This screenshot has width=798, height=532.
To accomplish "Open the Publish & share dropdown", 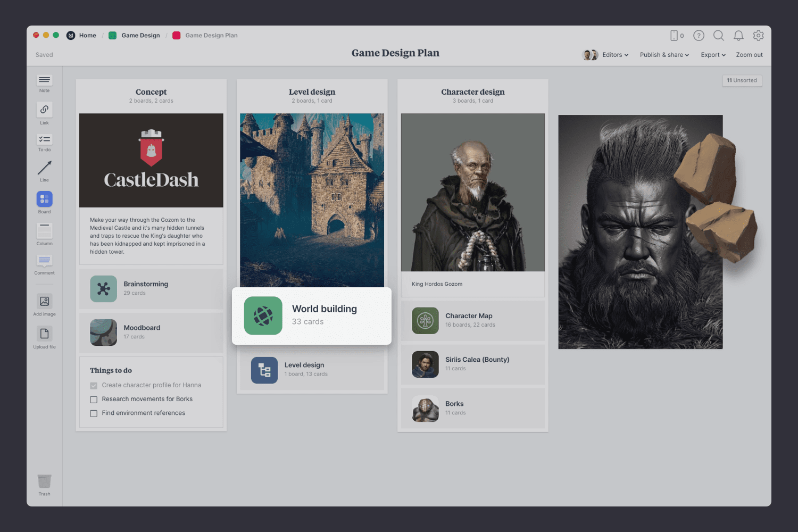I will click(x=663, y=55).
